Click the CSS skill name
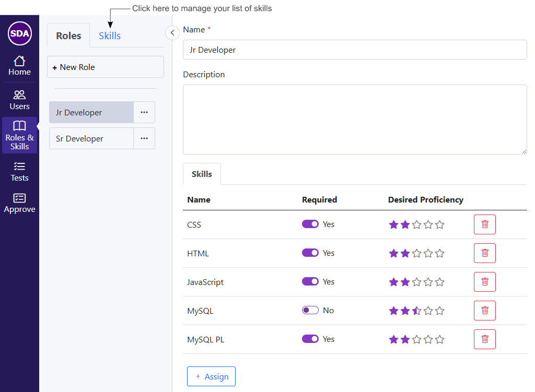The height and width of the screenshot is (392, 535). pyautogui.click(x=194, y=224)
